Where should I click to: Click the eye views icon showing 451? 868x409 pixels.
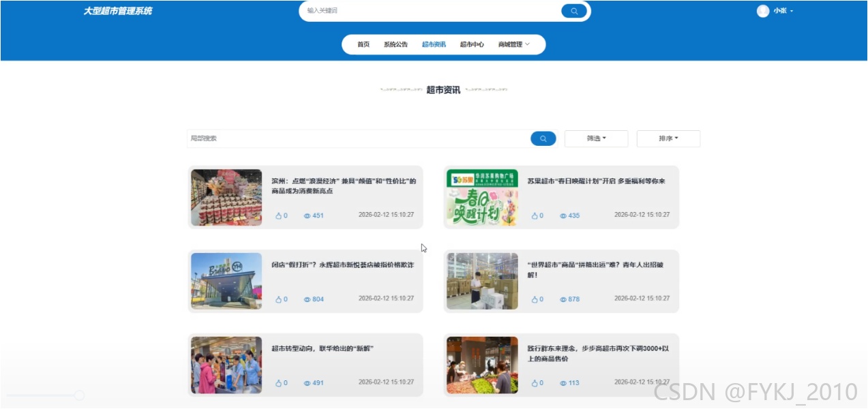pyautogui.click(x=307, y=215)
